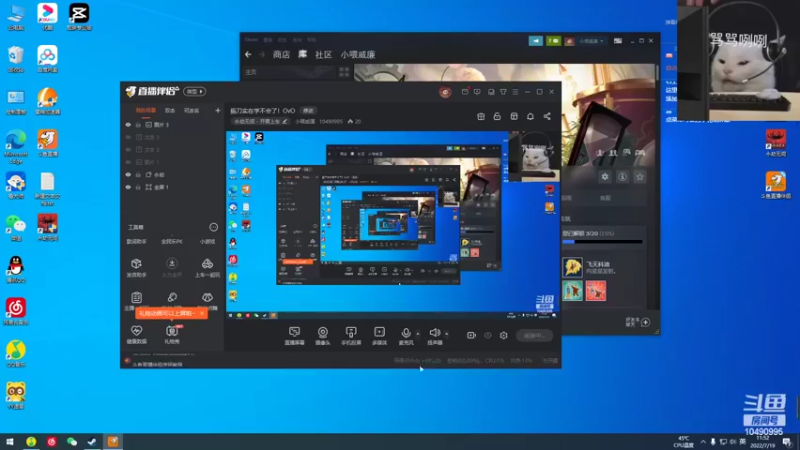Click the share icon beside stream title
Viewport: 800px width, 450px height.
(x=547, y=116)
